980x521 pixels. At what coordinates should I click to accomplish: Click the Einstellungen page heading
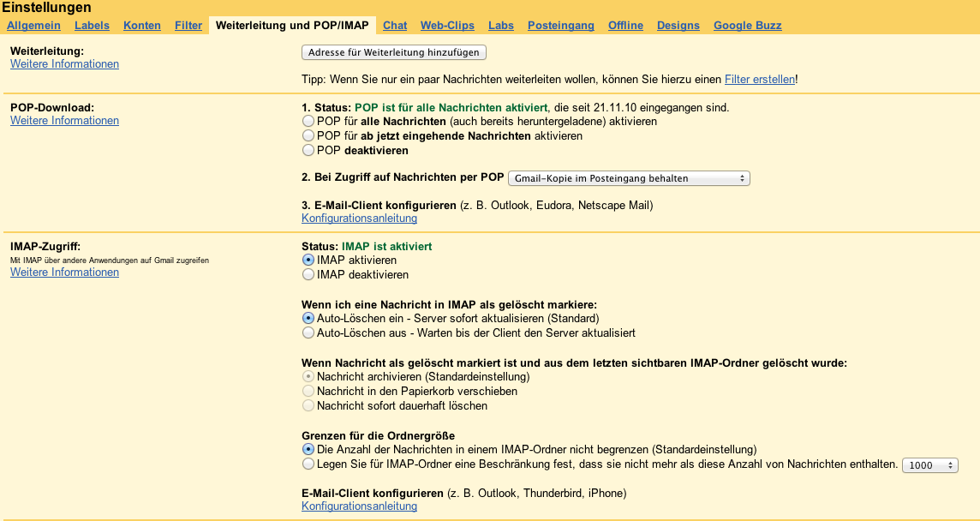(47, 8)
